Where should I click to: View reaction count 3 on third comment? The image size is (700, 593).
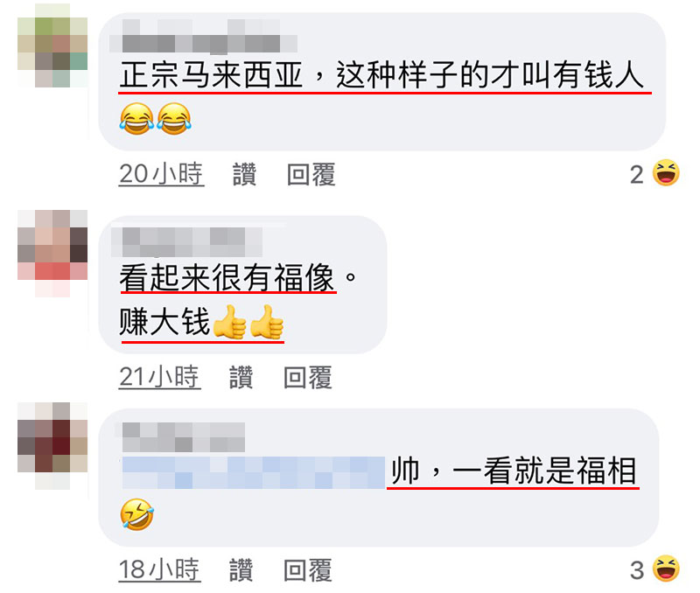coord(637,570)
